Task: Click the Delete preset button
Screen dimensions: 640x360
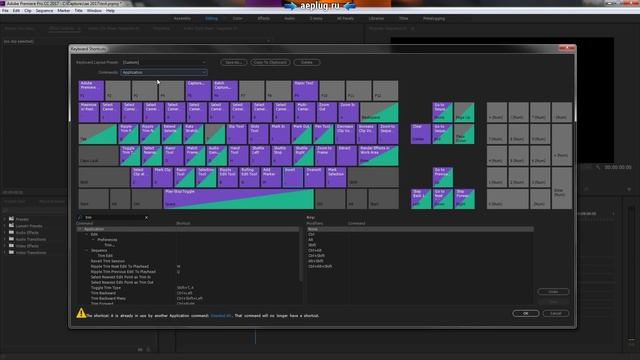Action: [307, 62]
